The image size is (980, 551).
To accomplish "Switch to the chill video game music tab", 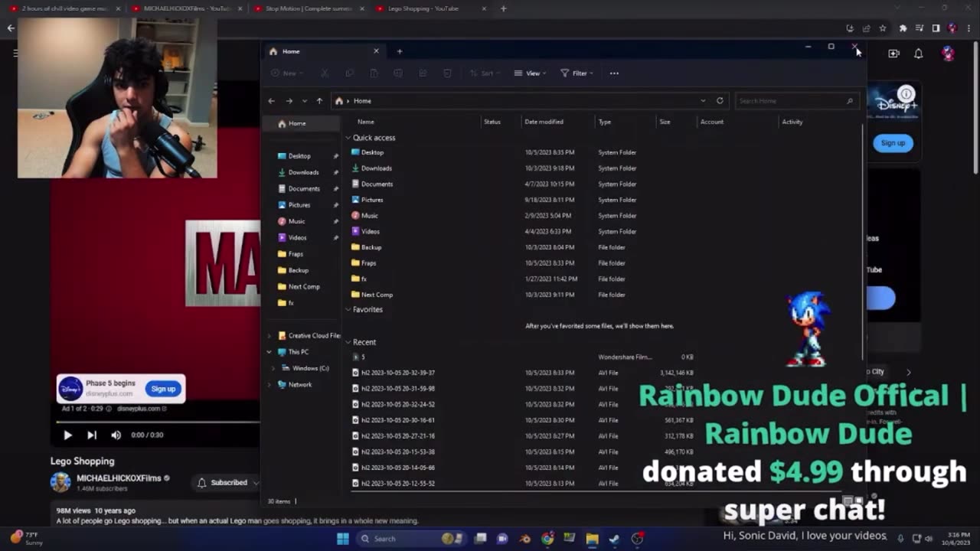I will click(x=65, y=8).
